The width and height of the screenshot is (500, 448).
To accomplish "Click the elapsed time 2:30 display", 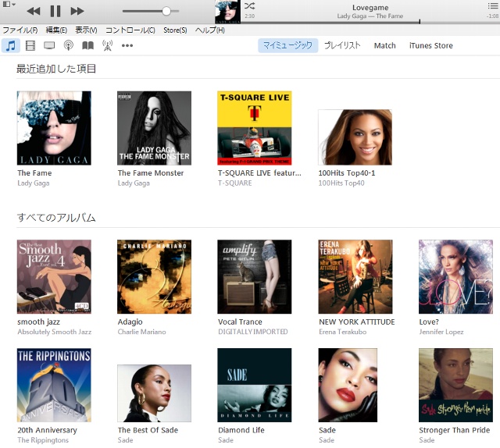I will (x=250, y=16).
